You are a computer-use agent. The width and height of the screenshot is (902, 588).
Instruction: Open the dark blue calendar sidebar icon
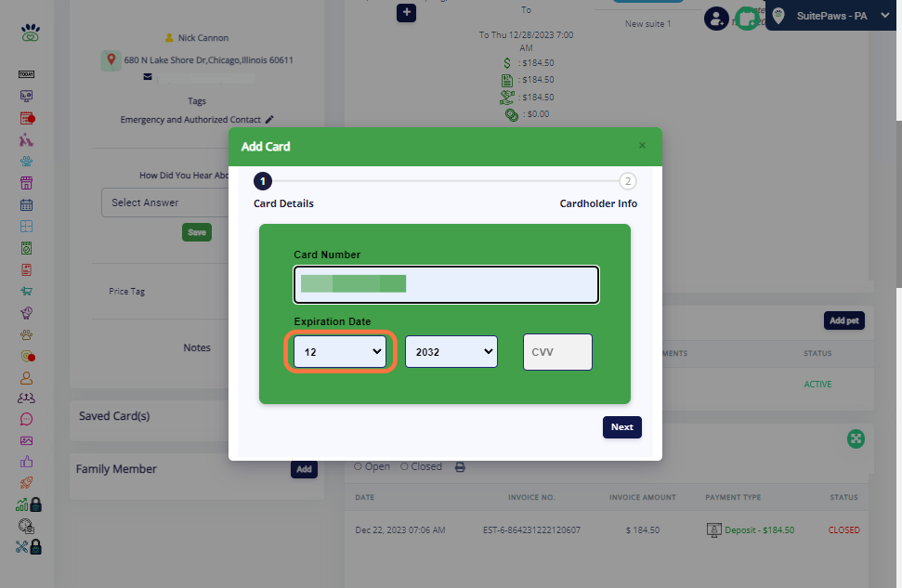click(x=26, y=204)
